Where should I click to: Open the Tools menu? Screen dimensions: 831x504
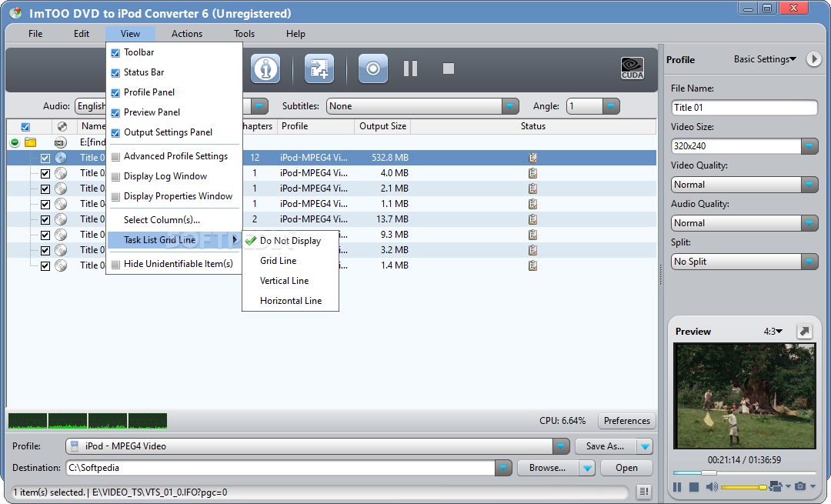click(x=245, y=33)
